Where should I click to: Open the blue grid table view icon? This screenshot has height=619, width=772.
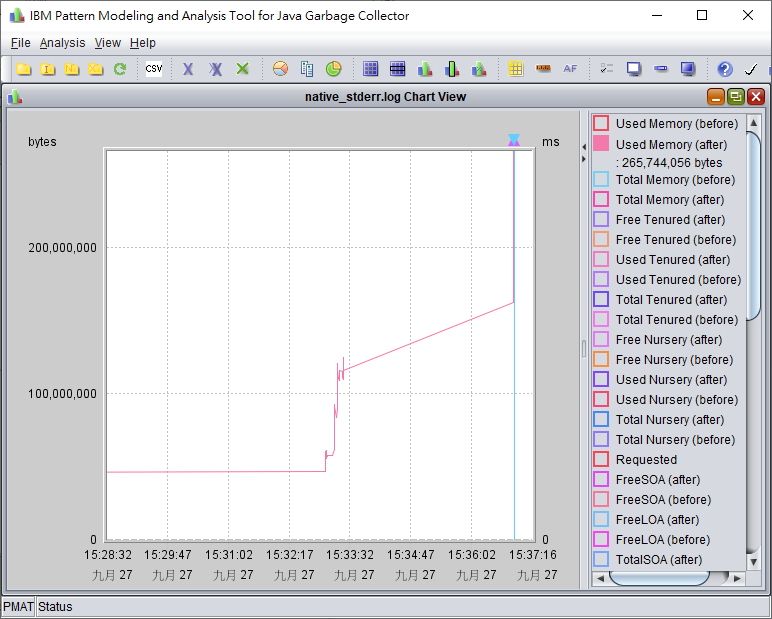(370, 69)
